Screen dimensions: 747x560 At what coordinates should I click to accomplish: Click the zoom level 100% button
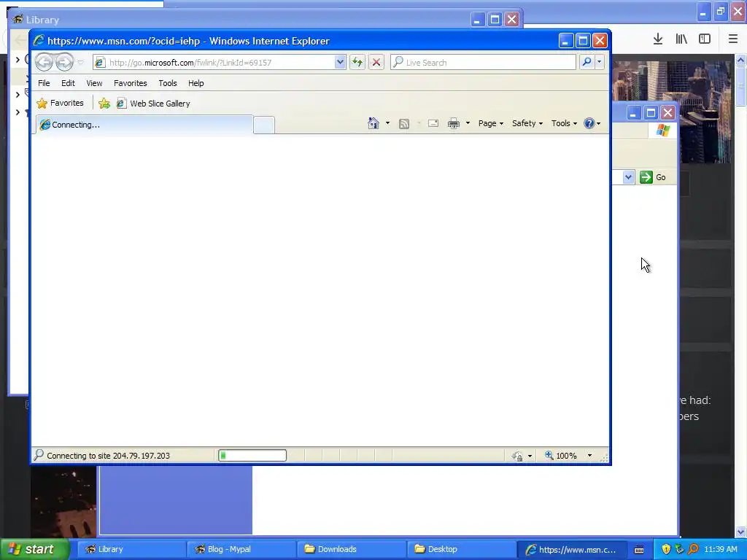pyautogui.click(x=561, y=456)
